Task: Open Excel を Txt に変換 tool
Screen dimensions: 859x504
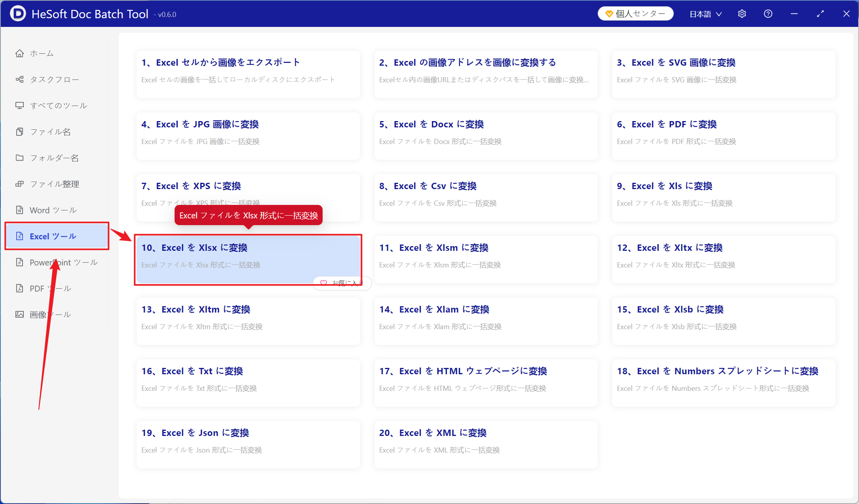Action: coord(248,383)
